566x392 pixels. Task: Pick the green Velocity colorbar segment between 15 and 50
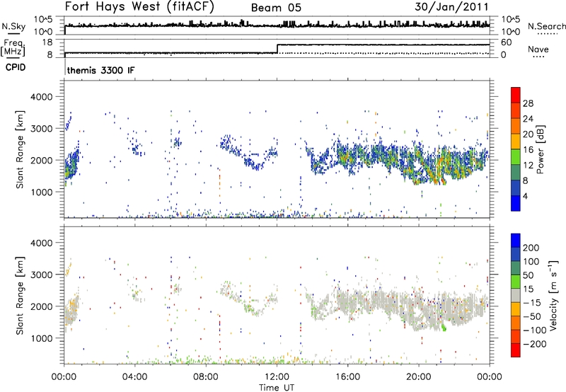[516, 282]
